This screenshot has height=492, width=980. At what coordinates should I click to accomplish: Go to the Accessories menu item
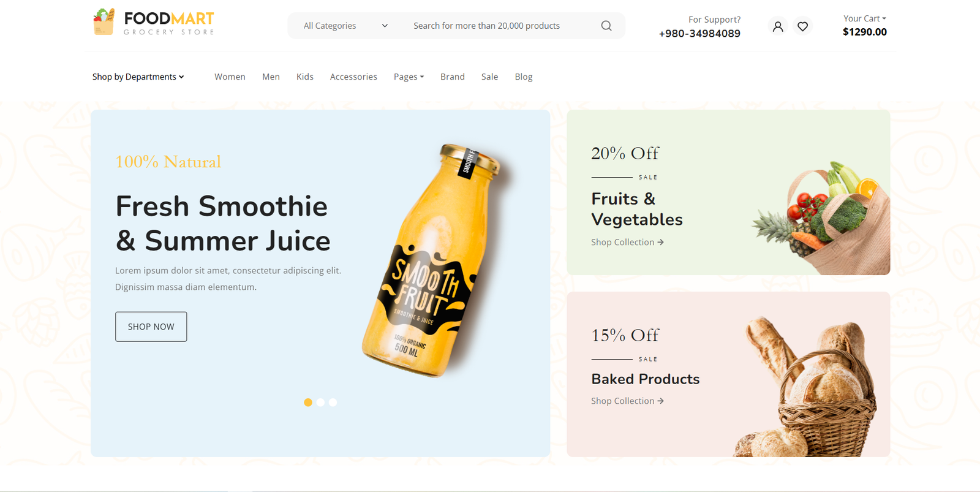[353, 77]
